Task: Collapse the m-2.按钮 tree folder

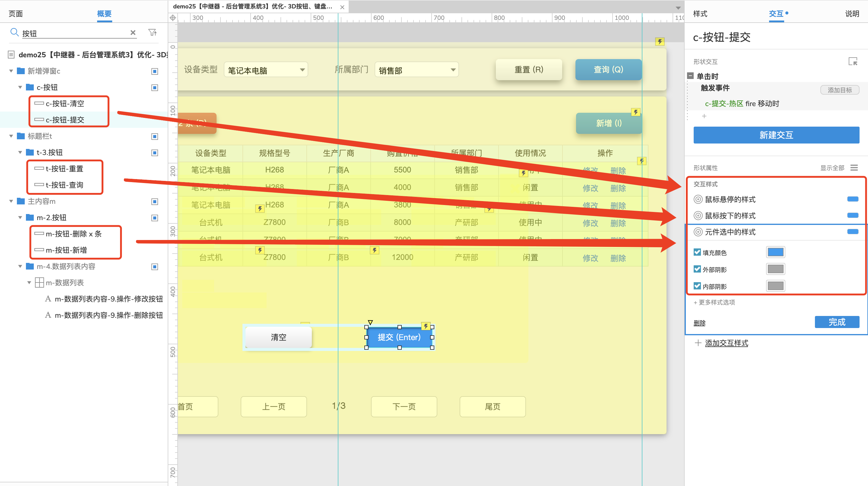Action: pos(20,218)
